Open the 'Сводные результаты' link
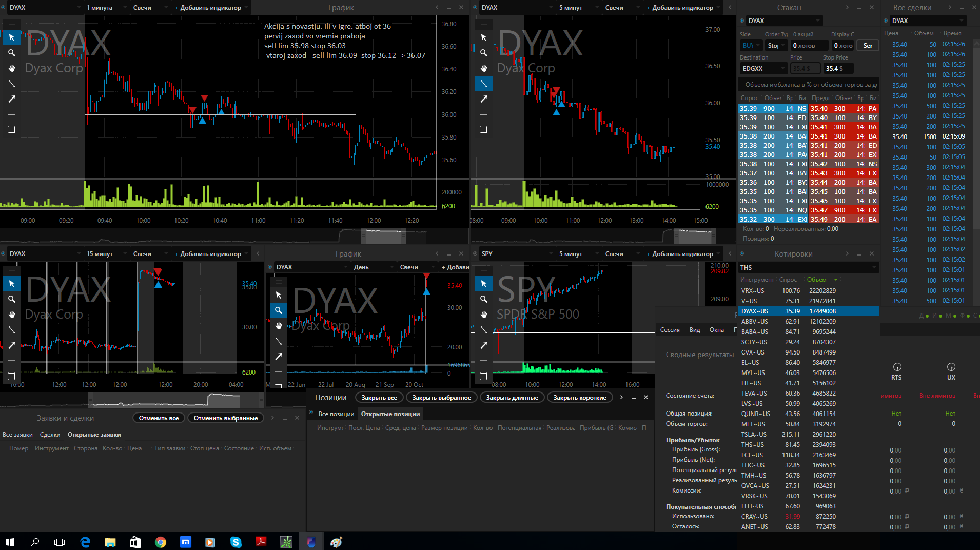 (700, 355)
